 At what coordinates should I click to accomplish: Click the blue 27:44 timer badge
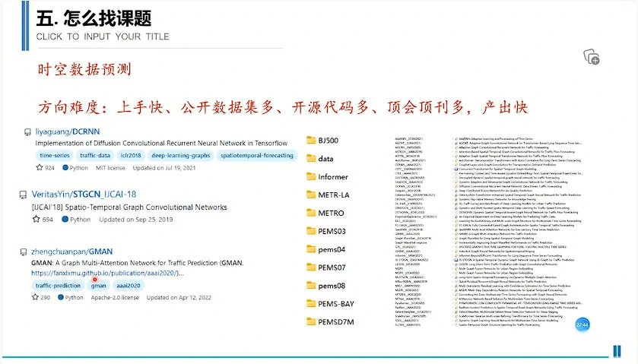pyautogui.click(x=582, y=324)
